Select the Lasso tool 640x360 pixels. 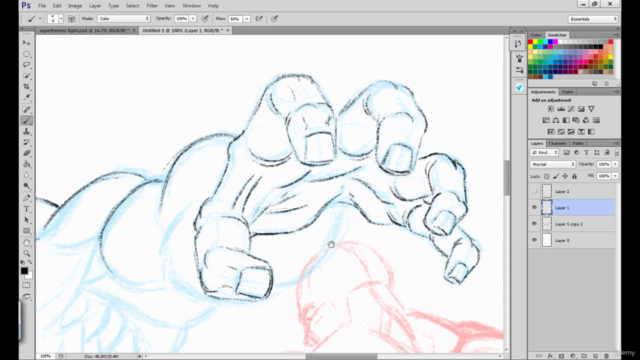point(27,65)
